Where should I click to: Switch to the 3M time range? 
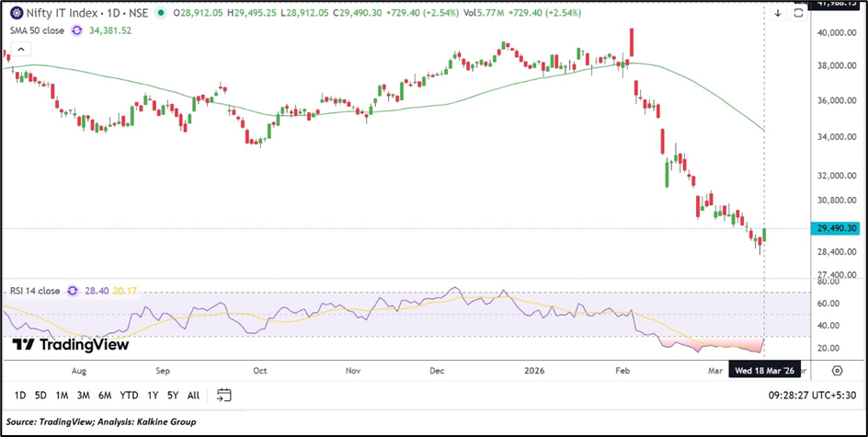pyautogui.click(x=83, y=396)
